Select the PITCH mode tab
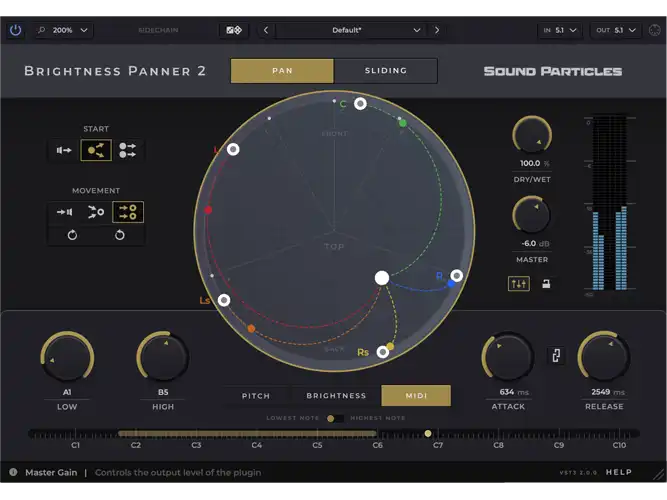The height and width of the screenshot is (500, 667). click(x=256, y=396)
